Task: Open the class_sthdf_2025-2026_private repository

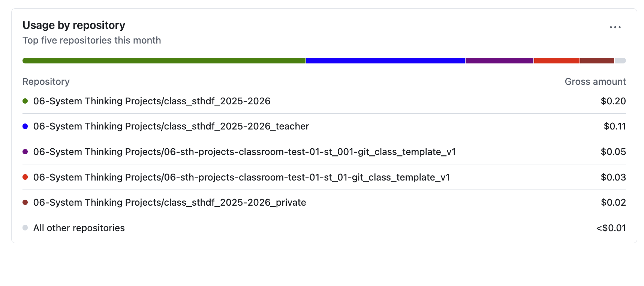Action: [169, 203]
